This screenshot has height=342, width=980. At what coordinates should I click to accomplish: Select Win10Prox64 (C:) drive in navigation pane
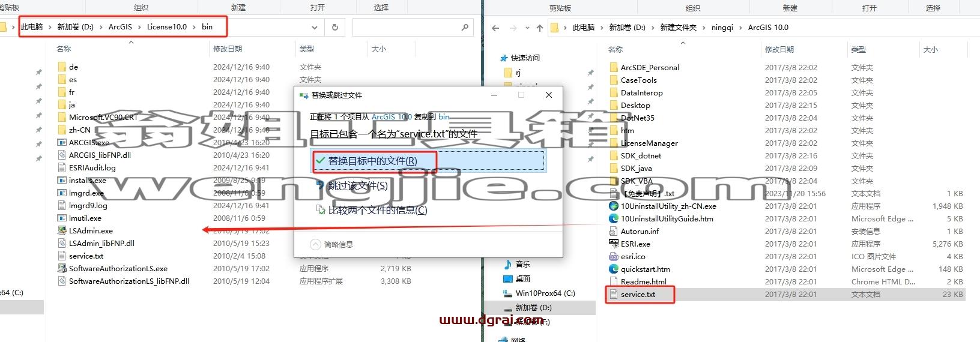pos(545,293)
